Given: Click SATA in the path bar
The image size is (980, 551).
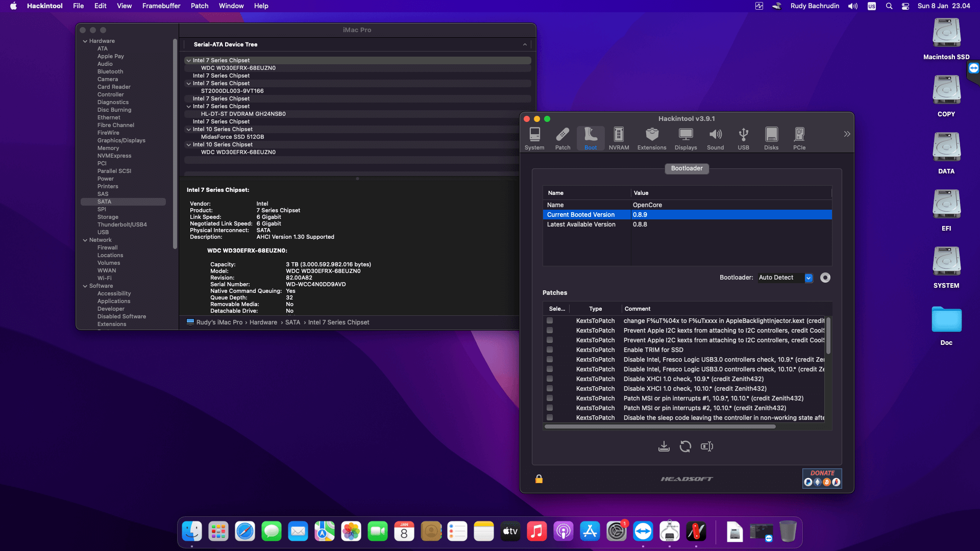Looking at the screenshot, I should click(x=292, y=322).
